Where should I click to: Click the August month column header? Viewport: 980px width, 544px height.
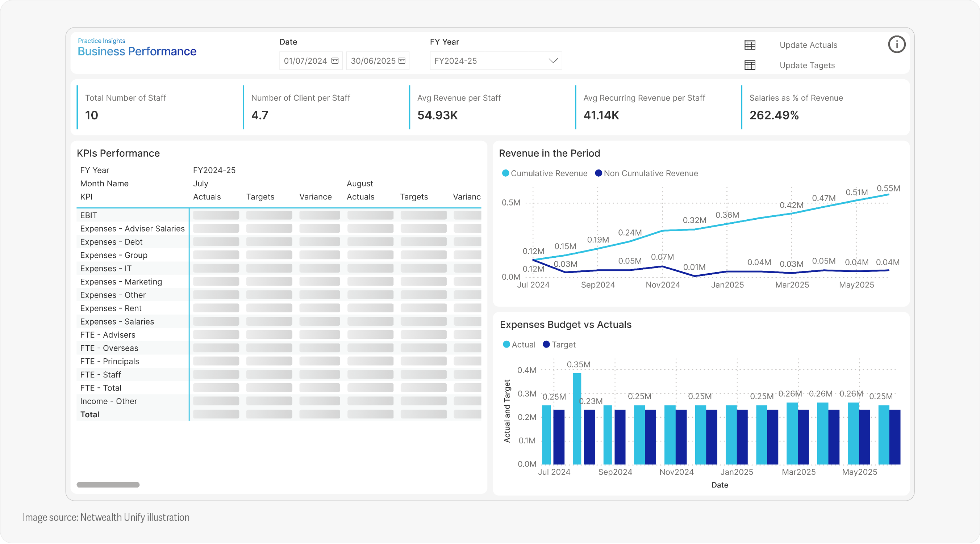(x=359, y=184)
